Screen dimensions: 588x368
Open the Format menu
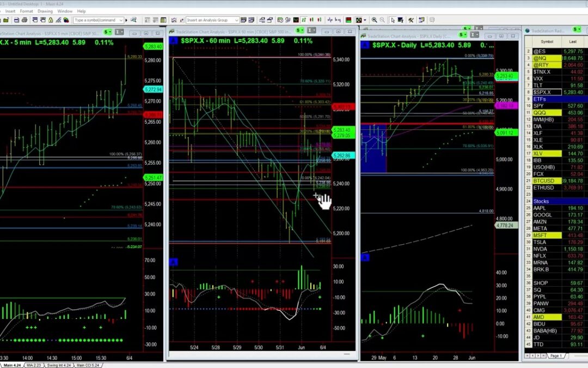point(26,11)
